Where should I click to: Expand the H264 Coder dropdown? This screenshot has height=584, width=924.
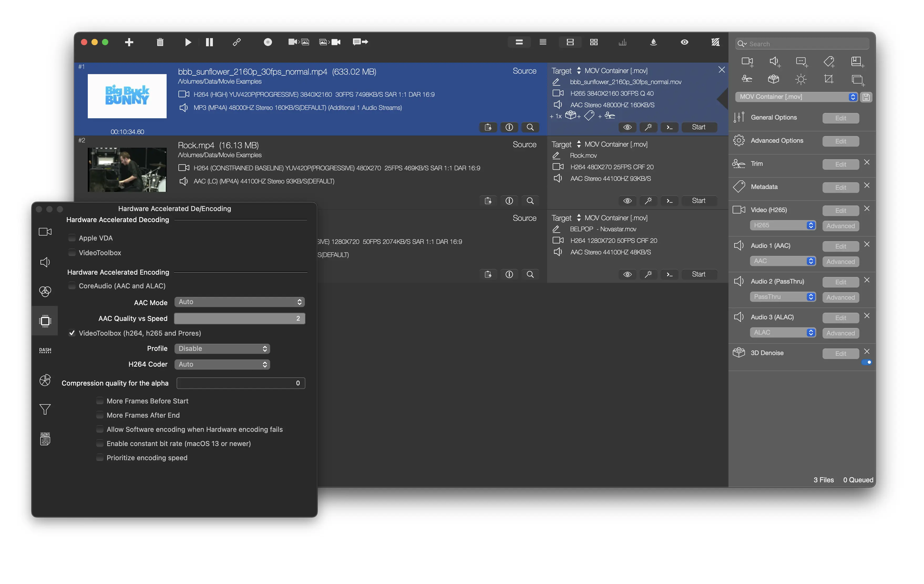click(x=222, y=364)
